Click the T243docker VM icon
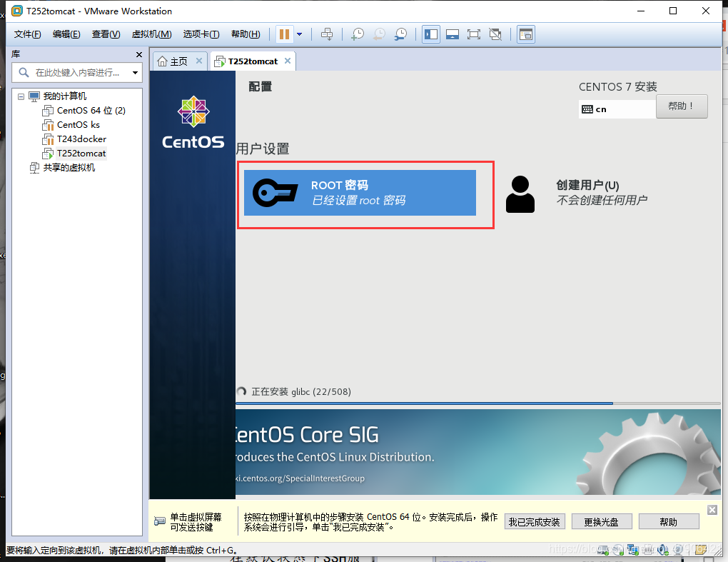The width and height of the screenshot is (728, 562). (x=48, y=139)
